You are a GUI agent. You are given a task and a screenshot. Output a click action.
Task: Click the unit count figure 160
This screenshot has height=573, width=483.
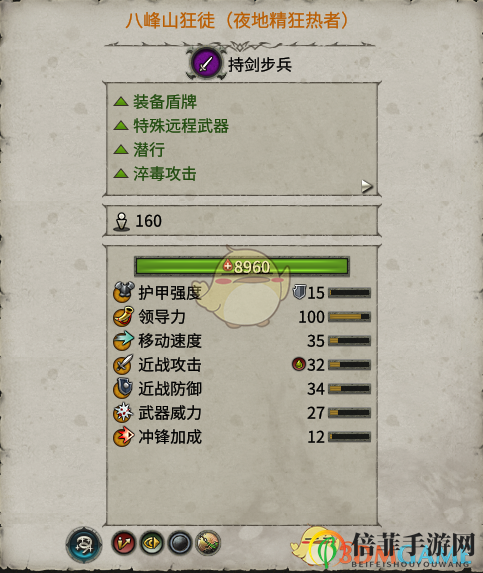point(148,221)
